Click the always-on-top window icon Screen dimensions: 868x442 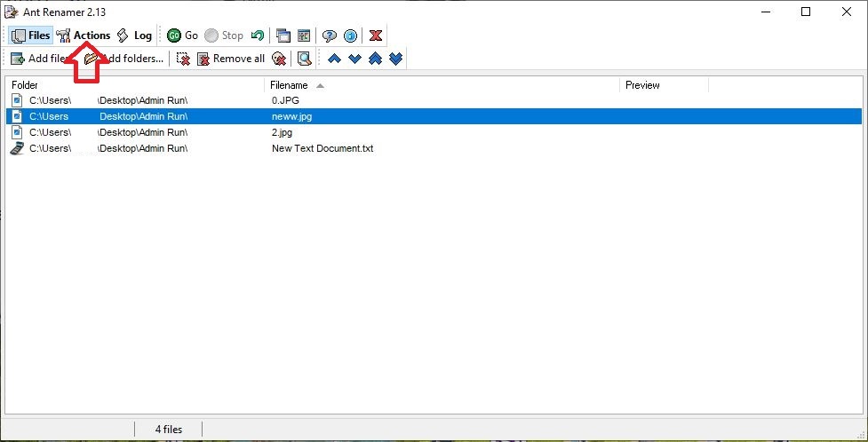(x=283, y=36)
